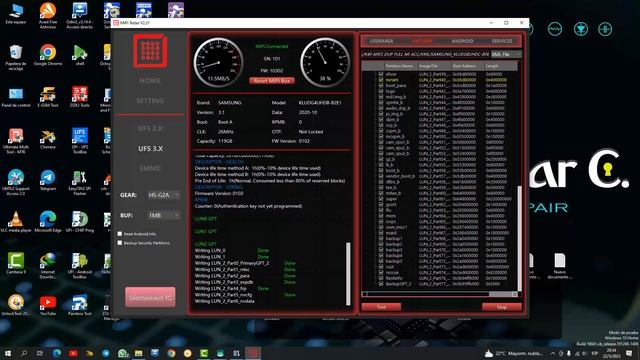Click the partition list vertical scrollbar
Viewport: 640px width, 360px height.
[x=519, y=238]
